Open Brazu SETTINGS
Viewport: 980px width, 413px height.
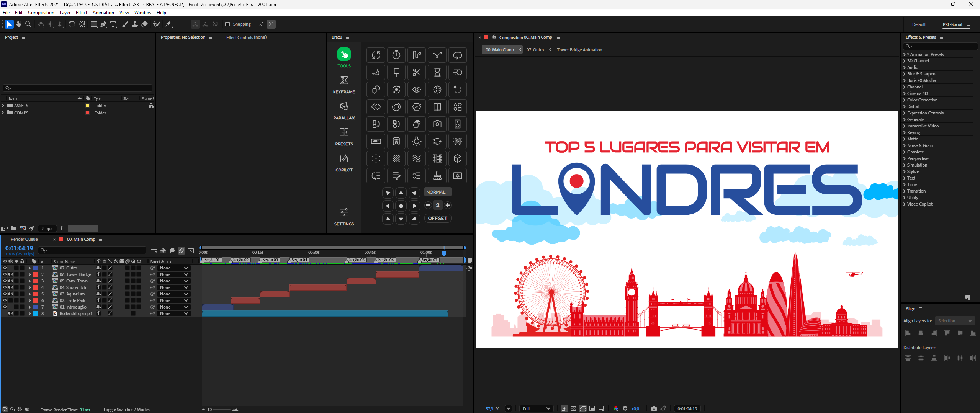(x=344, y=217)
